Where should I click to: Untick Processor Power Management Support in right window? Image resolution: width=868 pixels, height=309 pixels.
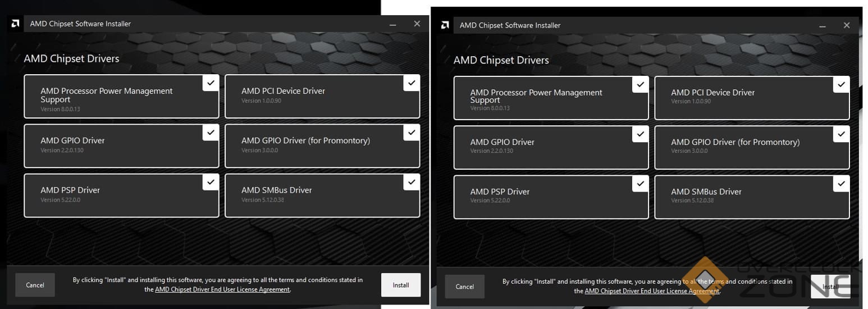point(640,85)
